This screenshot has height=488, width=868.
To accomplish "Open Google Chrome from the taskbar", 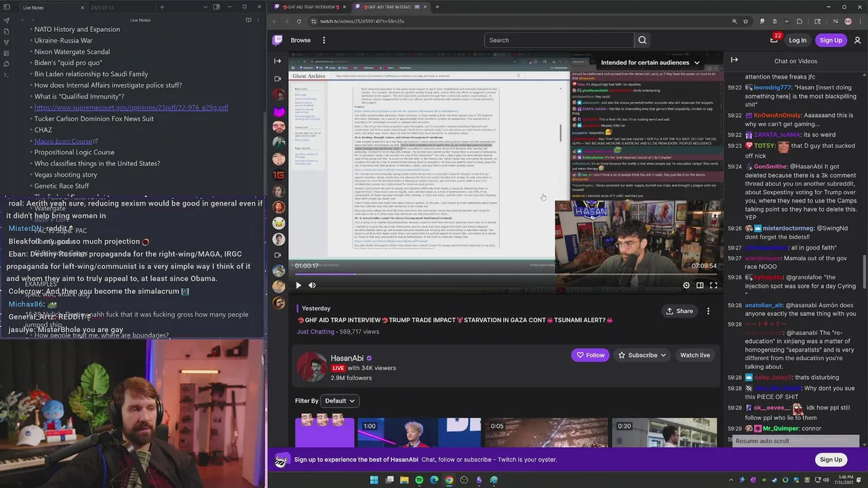I will (449, 480).
